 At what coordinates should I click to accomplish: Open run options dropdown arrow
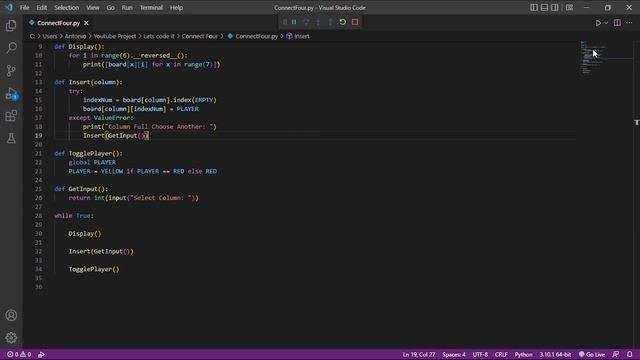pos(606,23)
